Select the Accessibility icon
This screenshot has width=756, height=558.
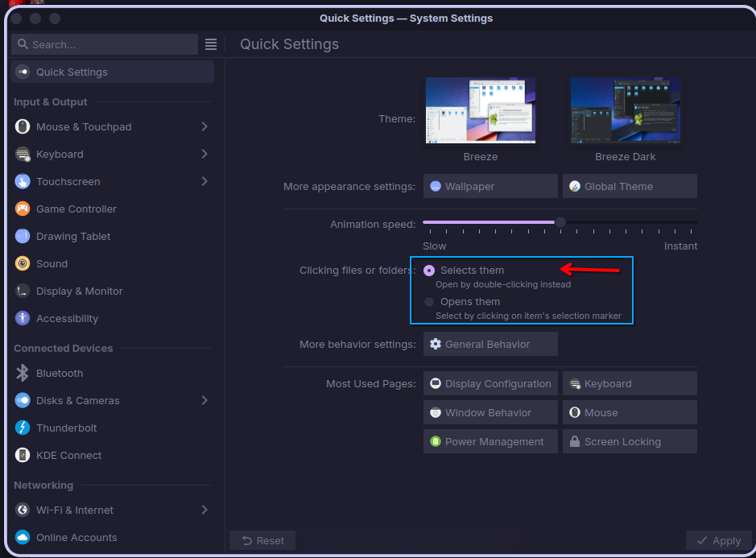23,318
